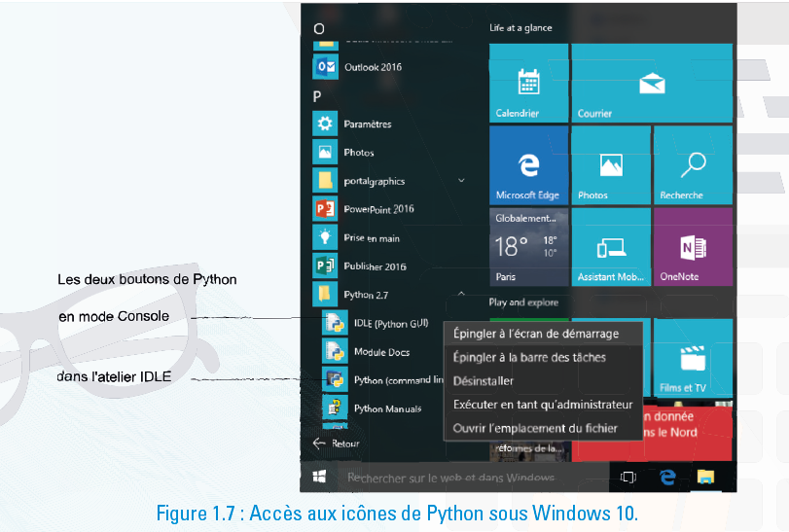Screen dimensions: 789x532
Task: Click the Retour back button
Action: pyautogui.click(x=337, y=443)
